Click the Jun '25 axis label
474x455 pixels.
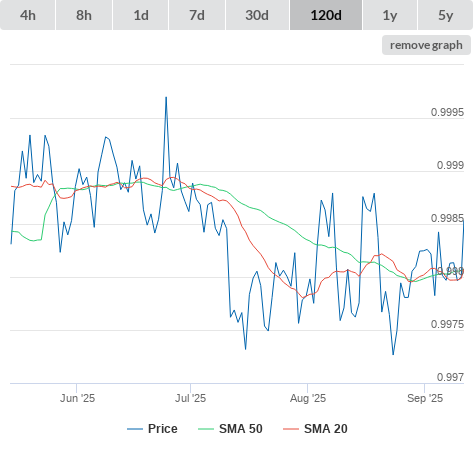coord(77,398)
